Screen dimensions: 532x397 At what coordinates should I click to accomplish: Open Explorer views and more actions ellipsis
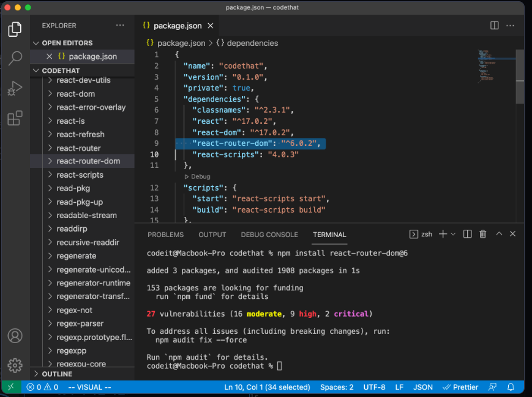tap(120, 26)
